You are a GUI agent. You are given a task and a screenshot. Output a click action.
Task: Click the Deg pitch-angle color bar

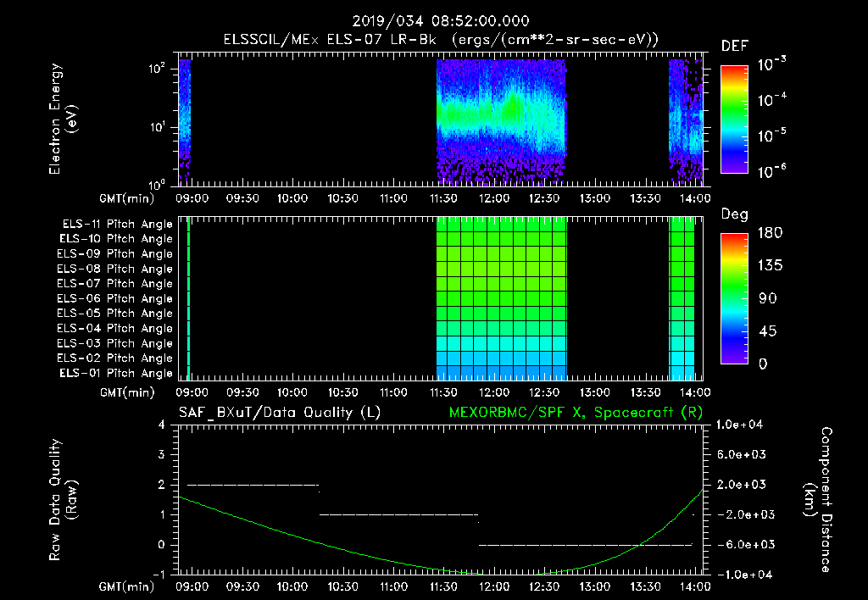click(x=734, y=298)
